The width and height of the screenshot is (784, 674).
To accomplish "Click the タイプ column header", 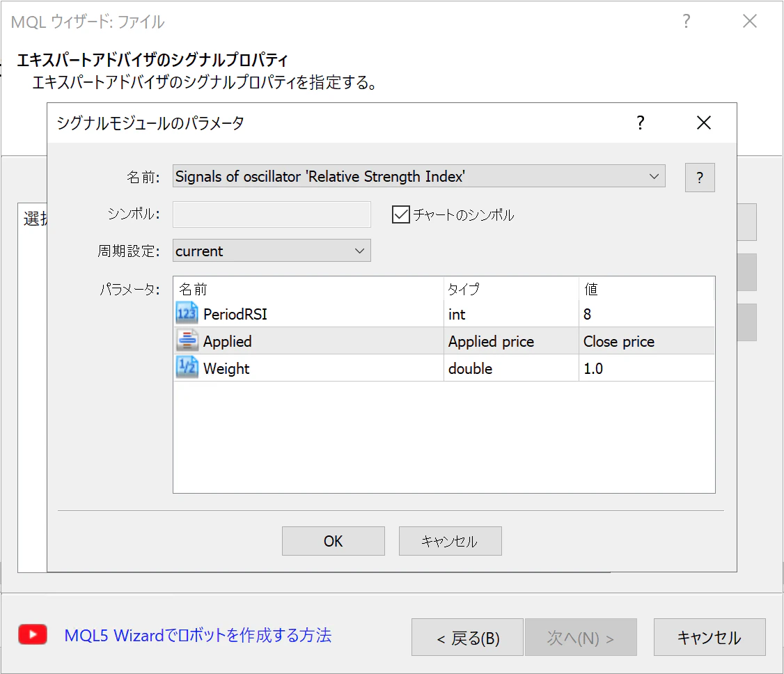I will (511, 288).
